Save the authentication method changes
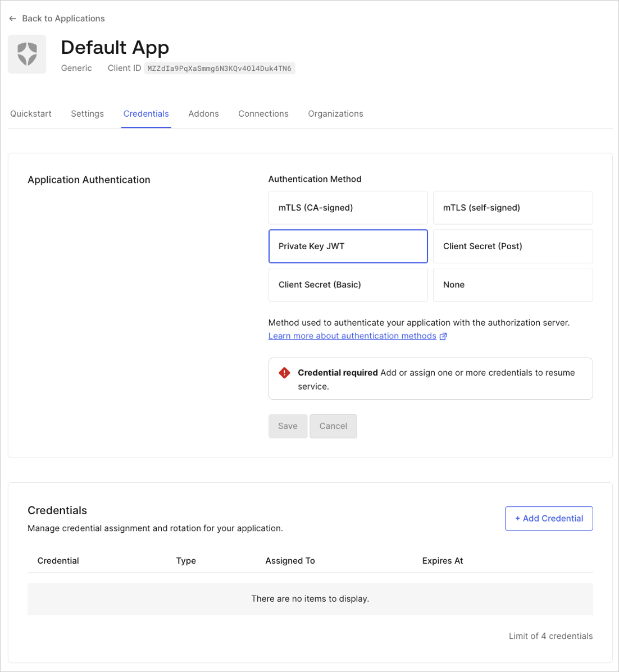Image resolution: width=619 pixels, height=672 pixels. (x=288, y=426)
